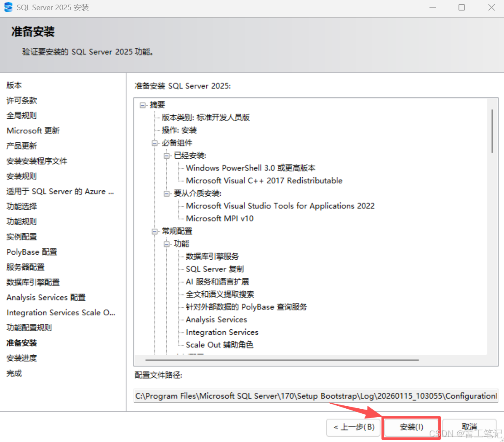Collapse the 常规配置 tree node
504x442 pixels.
(155, 232)
